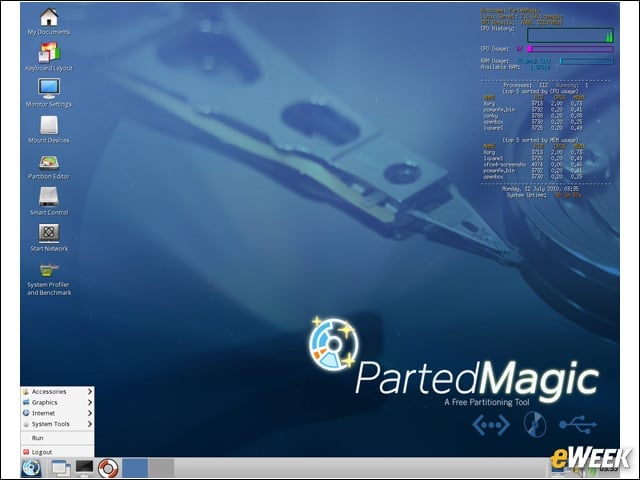This screenshot has width=640, height=480.
Task: Open the System Tools menu entry
Action: (x=58, y=424)
